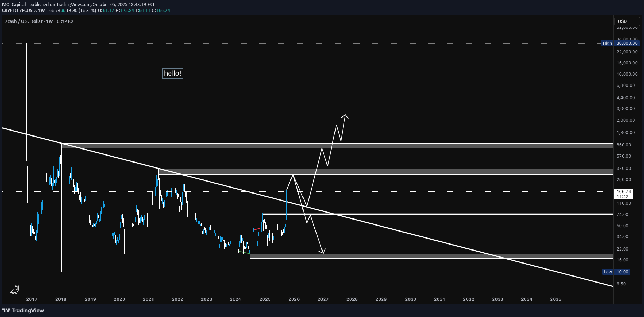Select the downward arrow projection drawing
This screenshot has height=317, width=644.
[315, 236]
